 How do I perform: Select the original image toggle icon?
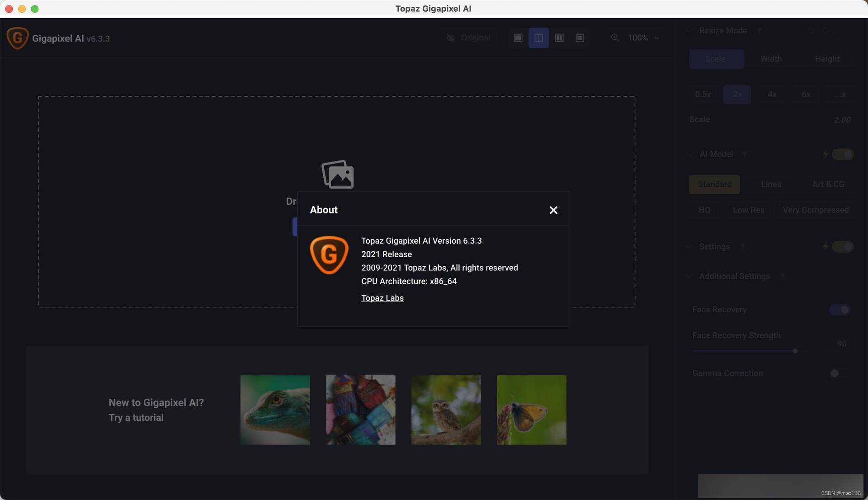451,38
